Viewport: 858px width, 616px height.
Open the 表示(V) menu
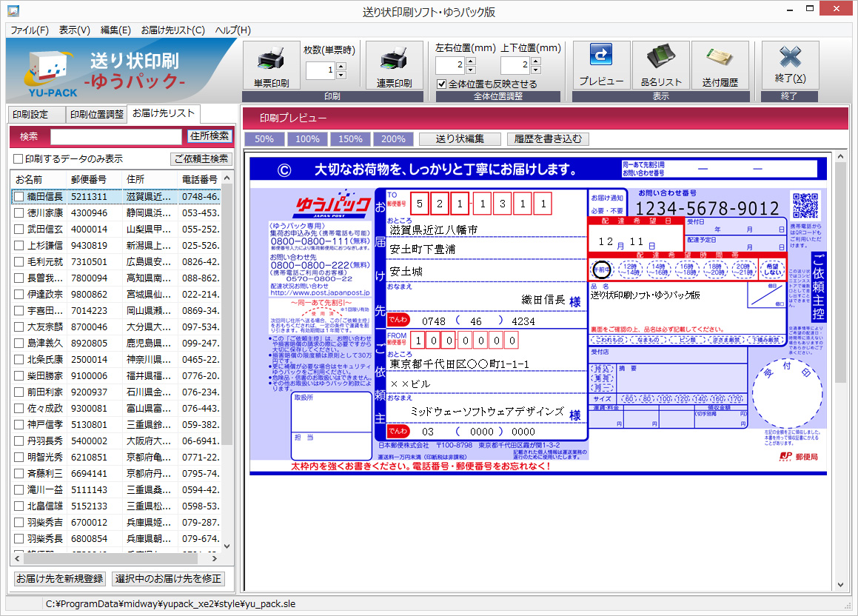pyautogui.click(x=75, y=30)
